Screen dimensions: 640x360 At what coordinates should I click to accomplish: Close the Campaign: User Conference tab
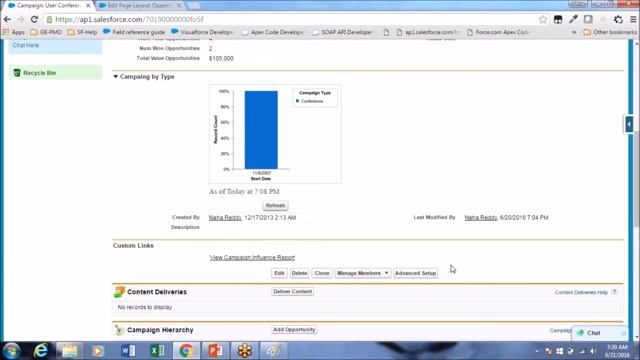click(x=88, y=6)
